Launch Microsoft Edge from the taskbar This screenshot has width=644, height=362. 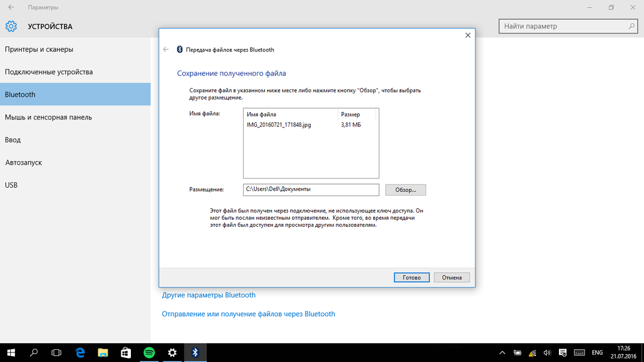[x=80, y=352]
